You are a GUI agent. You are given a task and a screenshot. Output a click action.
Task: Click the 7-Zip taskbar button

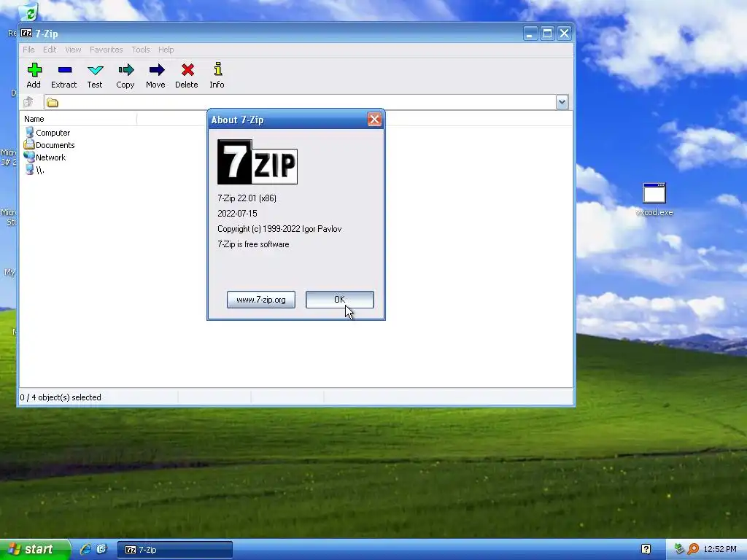175,550
